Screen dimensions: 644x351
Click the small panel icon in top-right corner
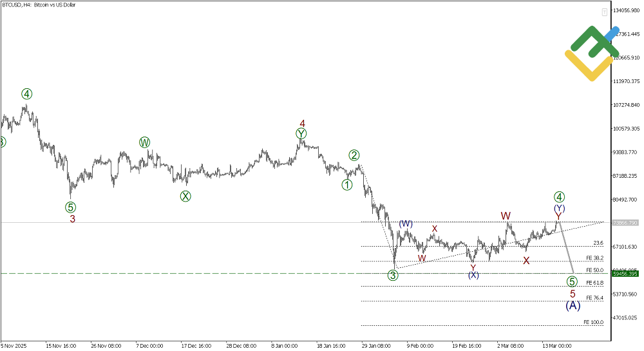click(x=604, y=12)
